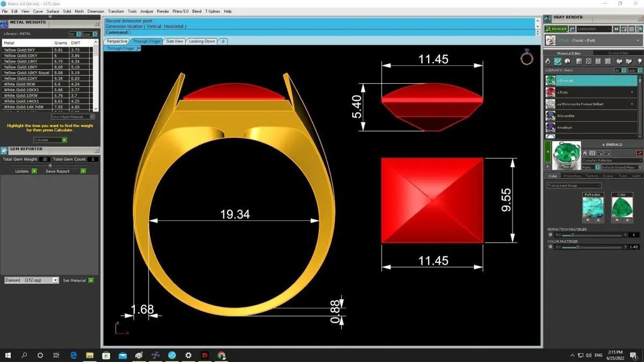644x362 pixels.
Task: Click the Calculate button
Action: 49,140
